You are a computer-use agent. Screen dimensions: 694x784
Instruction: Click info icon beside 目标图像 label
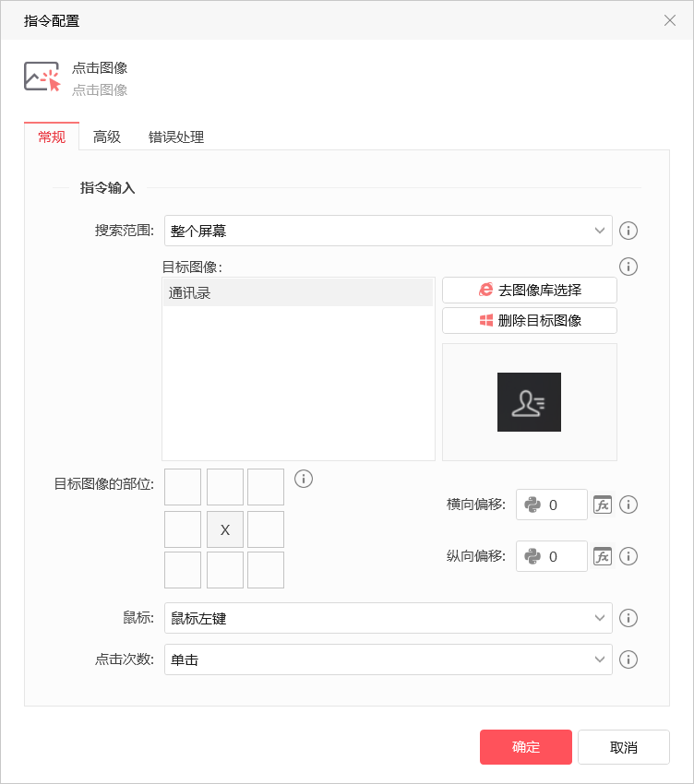pyautogui.click(x=628, y=267)
